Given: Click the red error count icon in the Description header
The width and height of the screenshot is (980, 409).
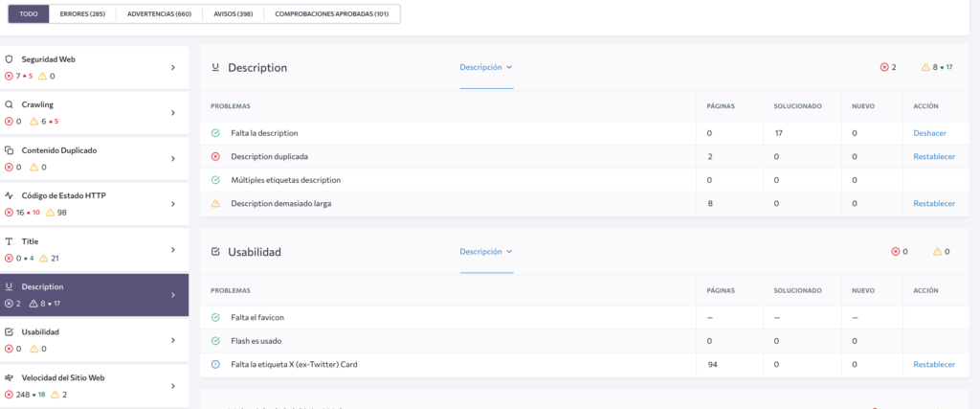Looking at the screenshot, I should (x=883, y=67).
